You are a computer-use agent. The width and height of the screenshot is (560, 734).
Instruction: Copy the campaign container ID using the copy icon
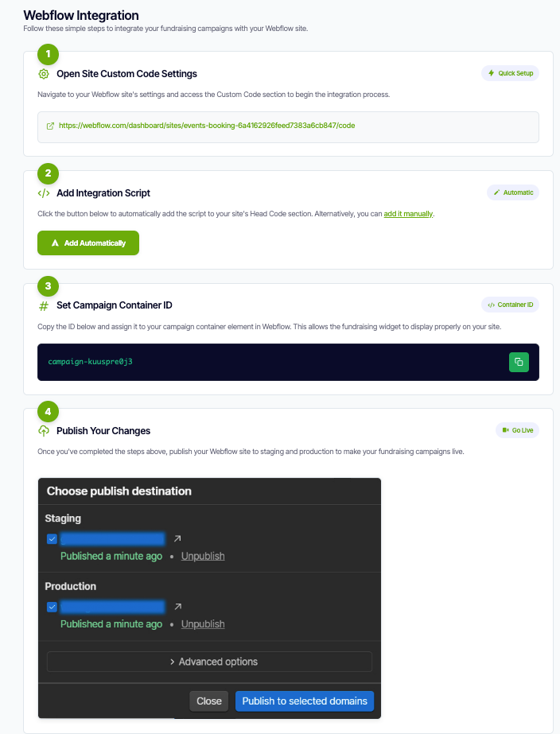tap(519, 362)
